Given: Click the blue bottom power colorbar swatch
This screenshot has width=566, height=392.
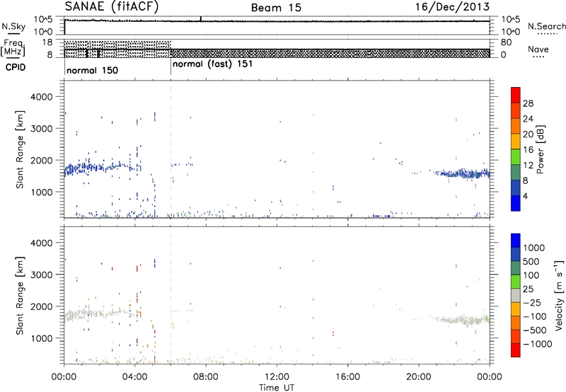Looking at the screenshot, I should [x=516, y=203].
